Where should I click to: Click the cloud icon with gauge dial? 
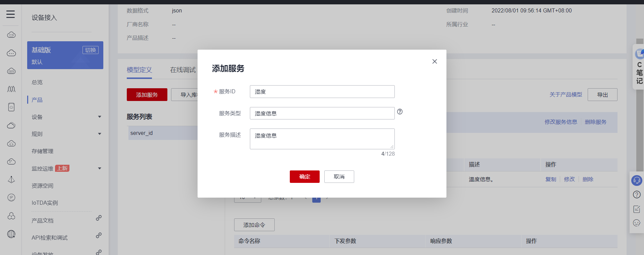point(11,161)
